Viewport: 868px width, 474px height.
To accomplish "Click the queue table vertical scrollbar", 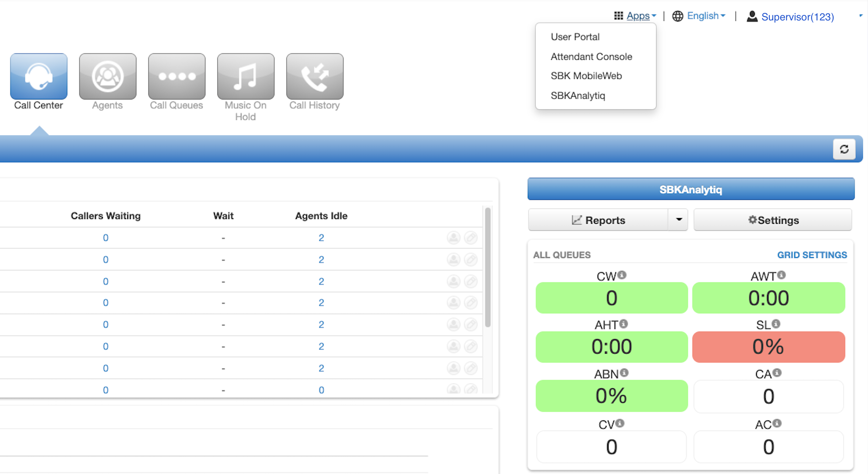I will 488,267.
